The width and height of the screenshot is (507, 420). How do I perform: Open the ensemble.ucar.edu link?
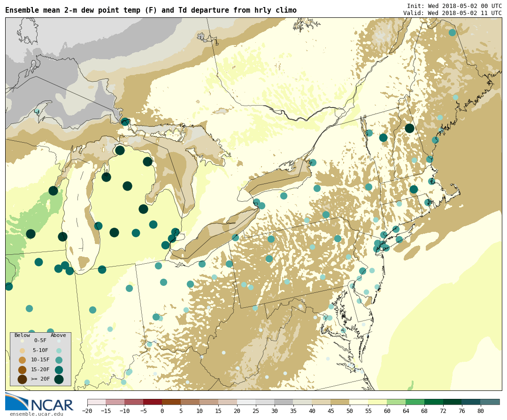[36, 414]
